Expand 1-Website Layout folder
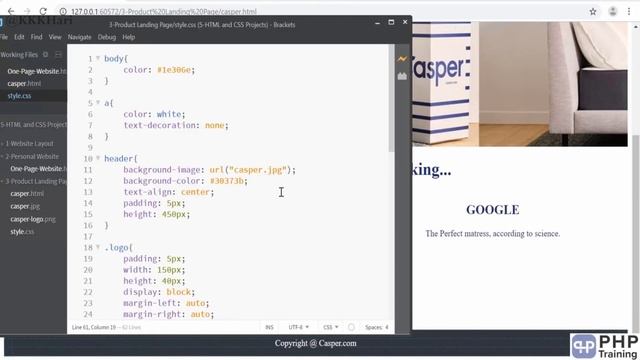Viewport: 640px width, 360px height. click(x=28, y=144)
